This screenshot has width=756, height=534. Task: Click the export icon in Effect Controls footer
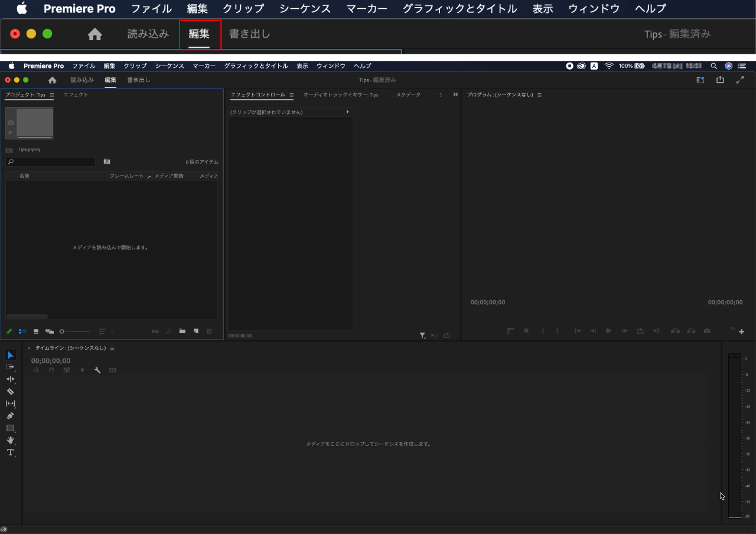447,336
